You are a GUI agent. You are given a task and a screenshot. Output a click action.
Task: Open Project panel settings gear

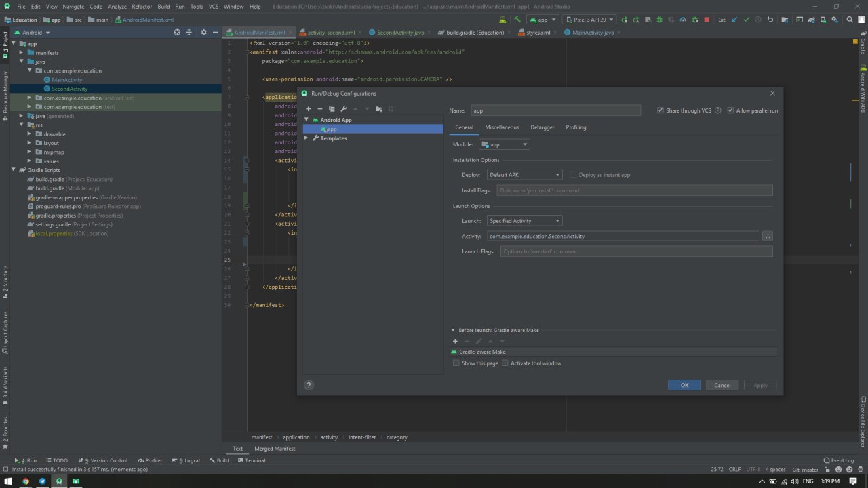click(x=203, y=32)
